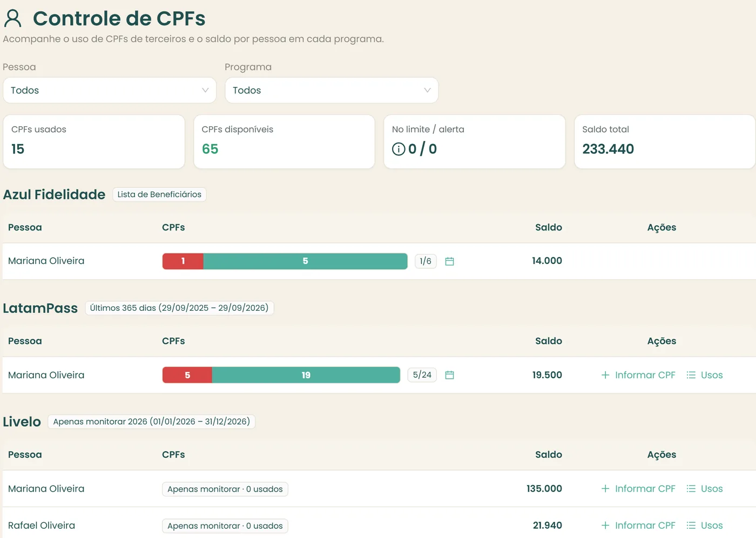Image resolution: width=756 pixels, height=538 pixels.
Task: Click the Lista de Beneficiários tag
Action: pyautogui.click(x=159, y=194)
